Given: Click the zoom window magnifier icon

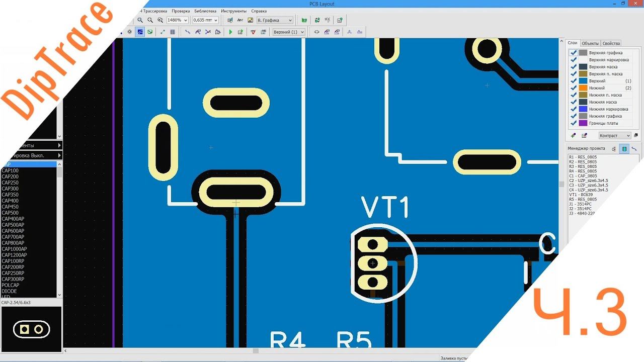Looking at the screenshot, I should [160, 20].
